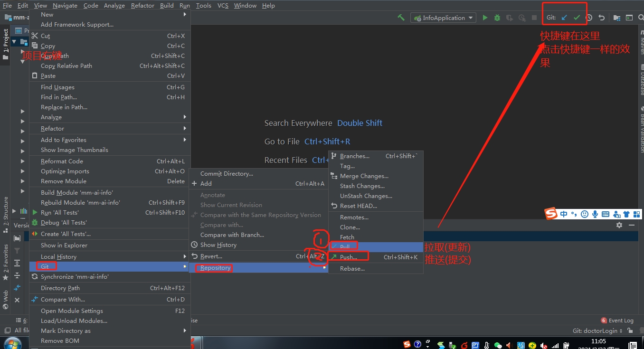The height and width of the screenshot is (349, 644).
Task: Open Version Control panel settings gear
Action: (619, 225)
